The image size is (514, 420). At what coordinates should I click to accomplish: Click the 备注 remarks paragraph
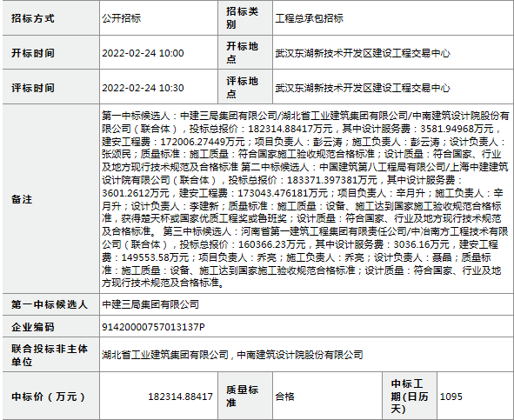[305, 199]
